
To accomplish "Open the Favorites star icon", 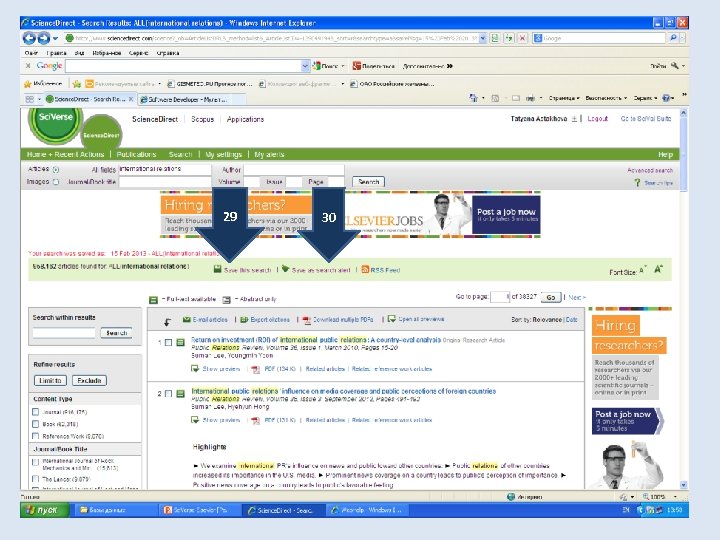I will 28,84.
